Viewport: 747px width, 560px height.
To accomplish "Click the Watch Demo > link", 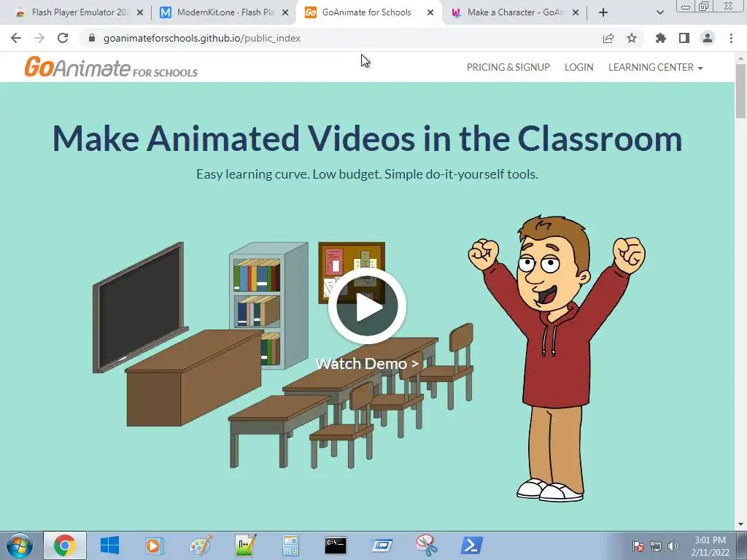I will tap(367, 364).
